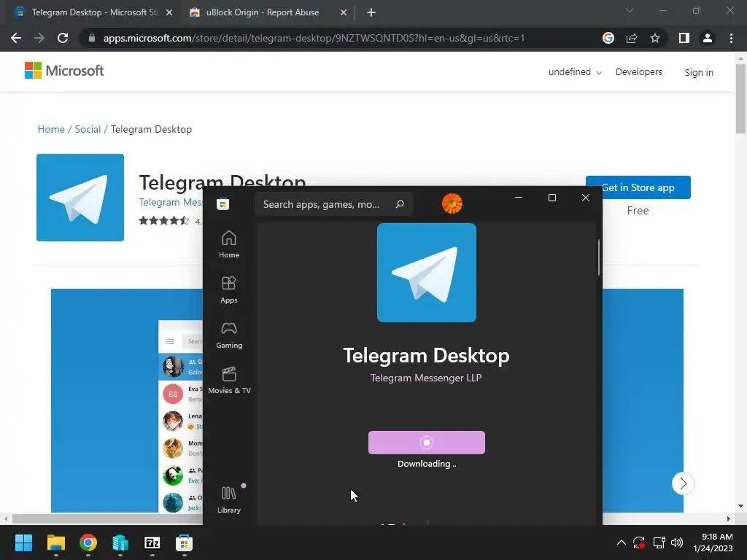Expand the undefined dropdown menu
This screenshot has width=747, height=560.
[x=575, y=72]
